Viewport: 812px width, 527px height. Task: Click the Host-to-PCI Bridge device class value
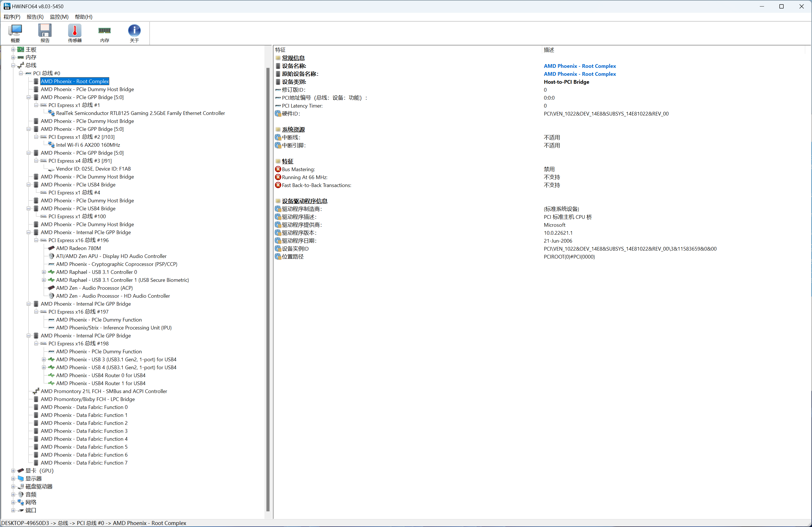point(566,82)
